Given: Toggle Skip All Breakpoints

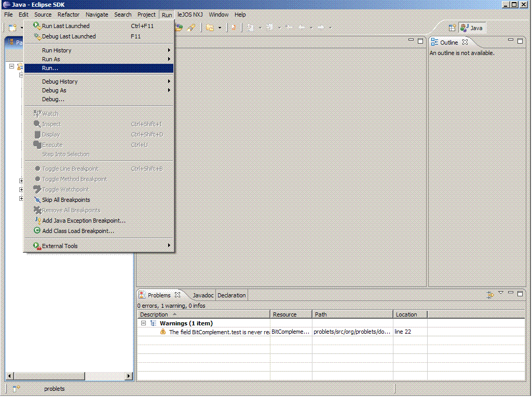Looking at the screenshot, I should coord(99,200).
